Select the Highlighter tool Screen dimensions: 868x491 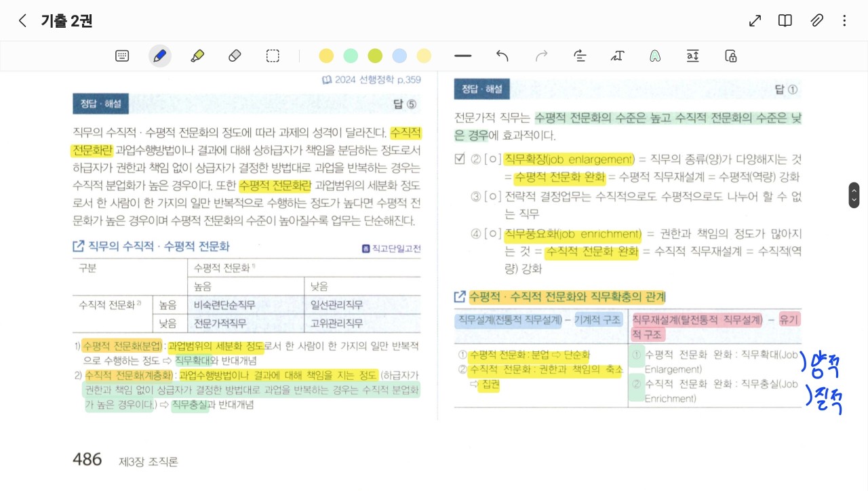(197, 56)
